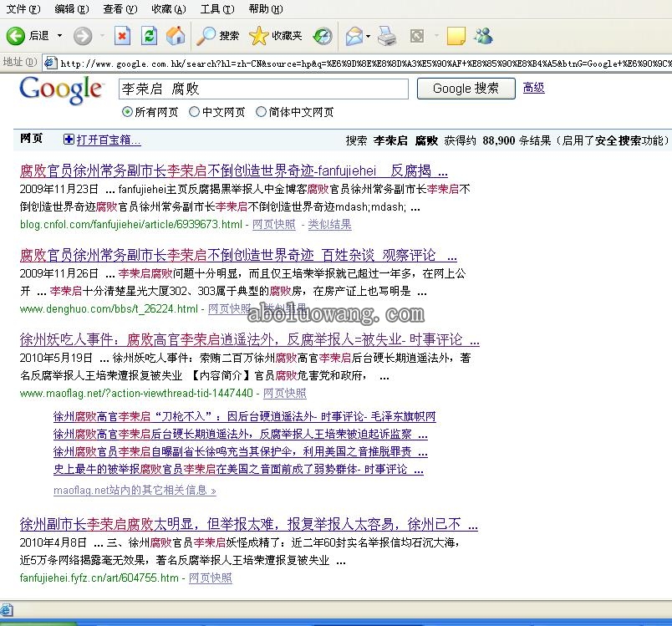The image size is (672, 626).
Task: Click the 收藏夹 toolbar label
Action: click(287, 36)
